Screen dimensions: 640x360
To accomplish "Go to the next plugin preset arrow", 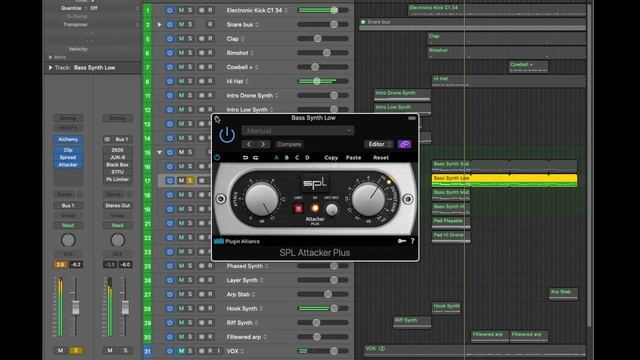I will point(263,144).
